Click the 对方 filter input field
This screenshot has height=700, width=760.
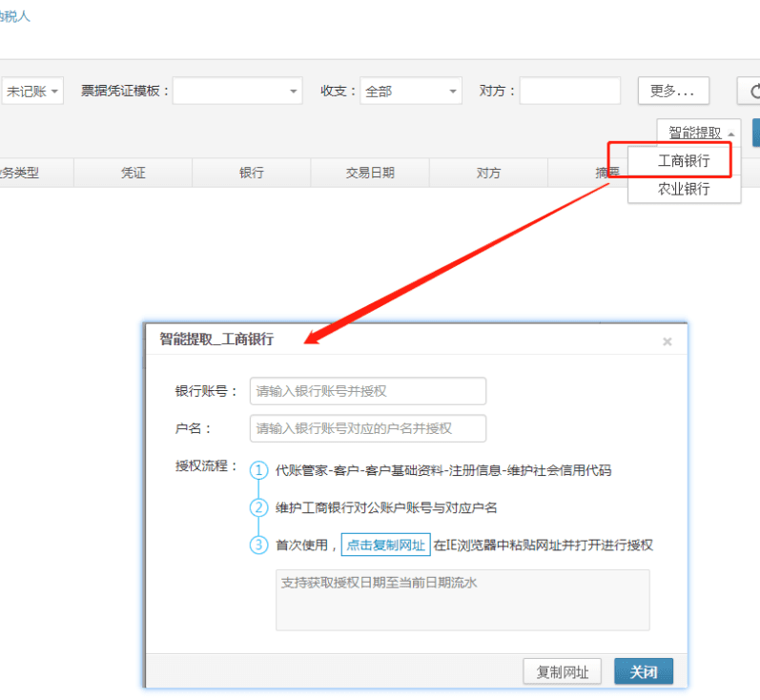point(570,91)
